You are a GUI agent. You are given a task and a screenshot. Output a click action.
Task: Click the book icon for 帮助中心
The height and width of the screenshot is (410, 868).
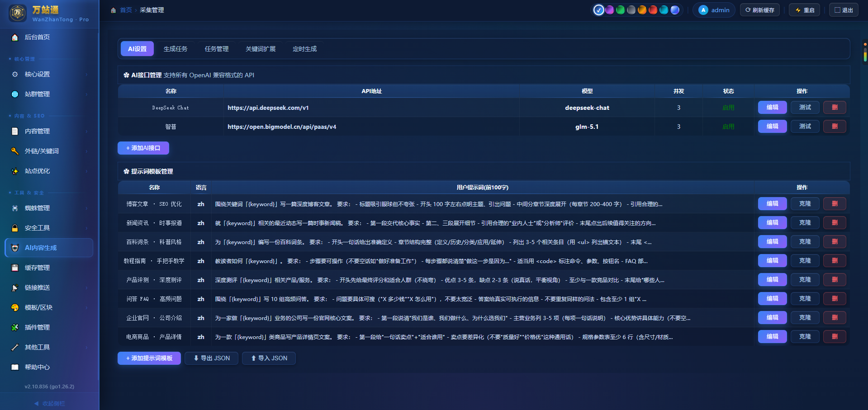click(15, 368)
